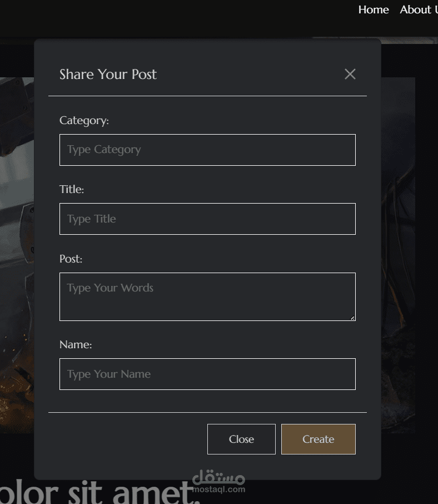Image resolution: width=438 pixels, height=504 pixels.
Task: Click the Category: label
Action: (x=84, y=120)
